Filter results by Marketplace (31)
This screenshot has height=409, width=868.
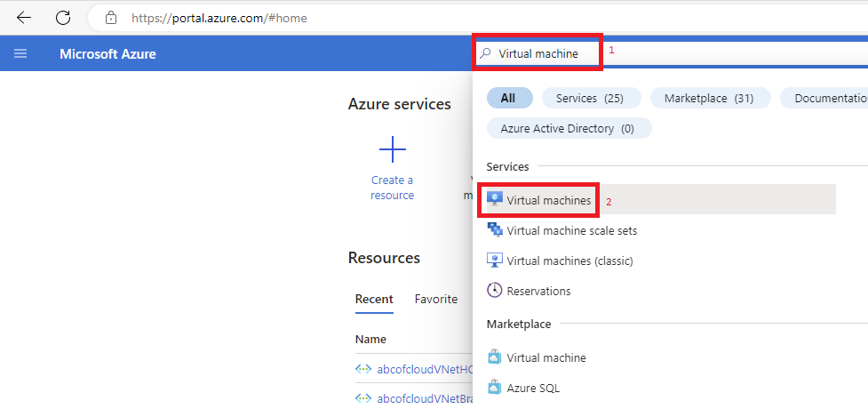tap(710, 98)
